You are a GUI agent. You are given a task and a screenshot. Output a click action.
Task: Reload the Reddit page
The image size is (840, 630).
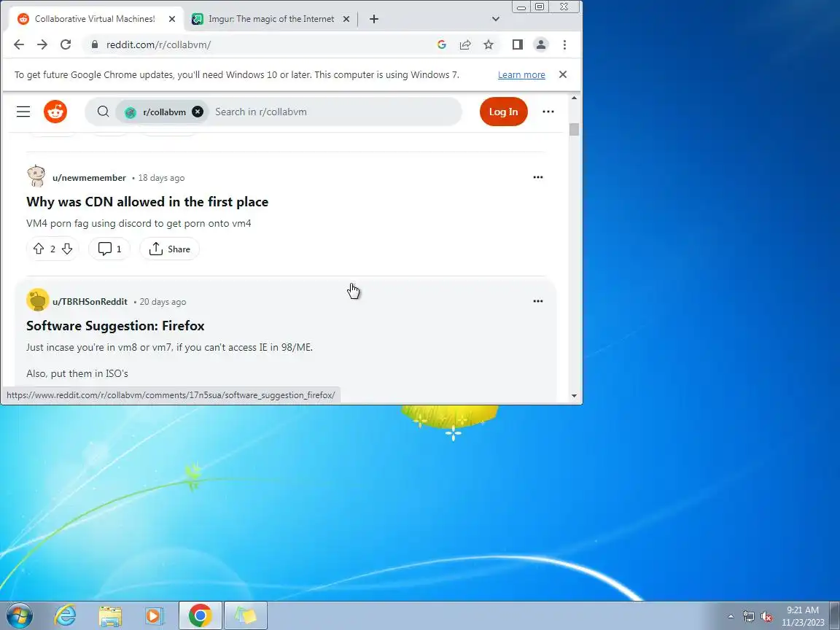(66, 44)
